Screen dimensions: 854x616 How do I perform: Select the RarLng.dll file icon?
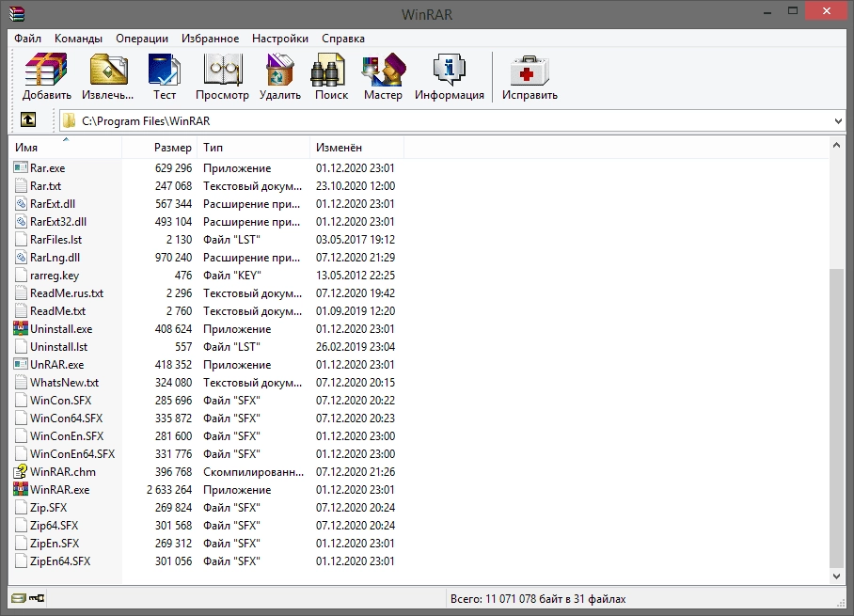(21, 257)
